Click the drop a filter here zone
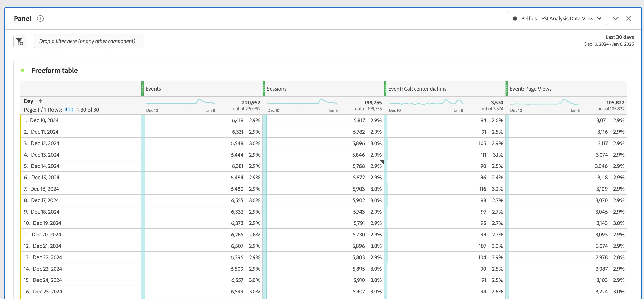This screenshot has height=299, width=644. pyautogui.click(x=89, y=41)
